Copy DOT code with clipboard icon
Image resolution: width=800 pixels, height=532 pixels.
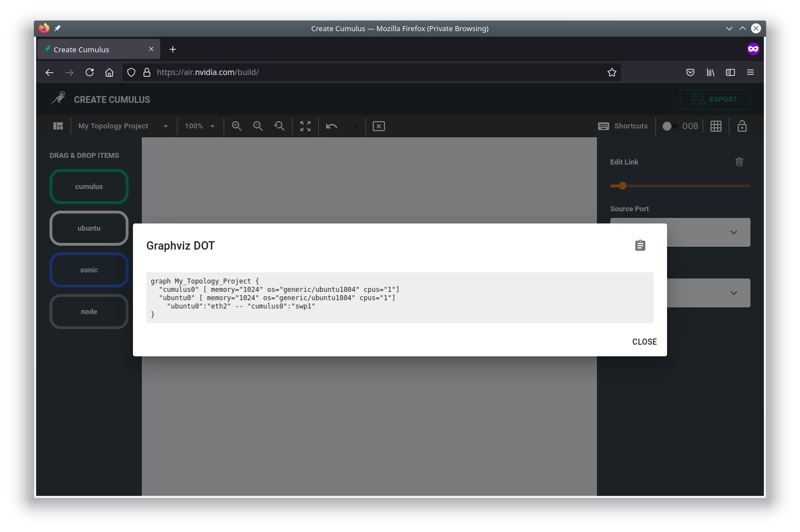coord(640,246)
